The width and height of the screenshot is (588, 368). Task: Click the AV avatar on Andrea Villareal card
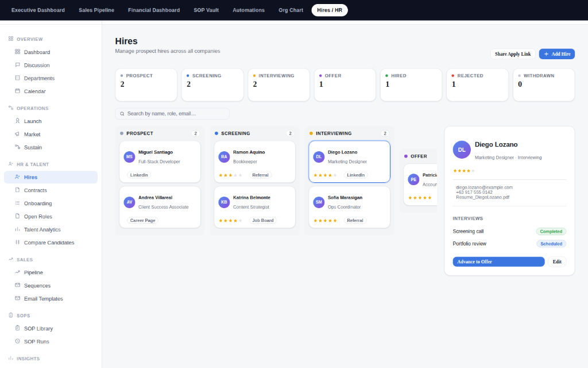click(x=129, y=202)
